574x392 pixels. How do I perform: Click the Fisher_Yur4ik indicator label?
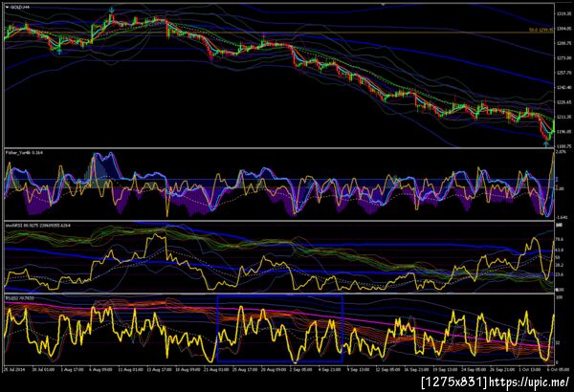click(24, 152)
